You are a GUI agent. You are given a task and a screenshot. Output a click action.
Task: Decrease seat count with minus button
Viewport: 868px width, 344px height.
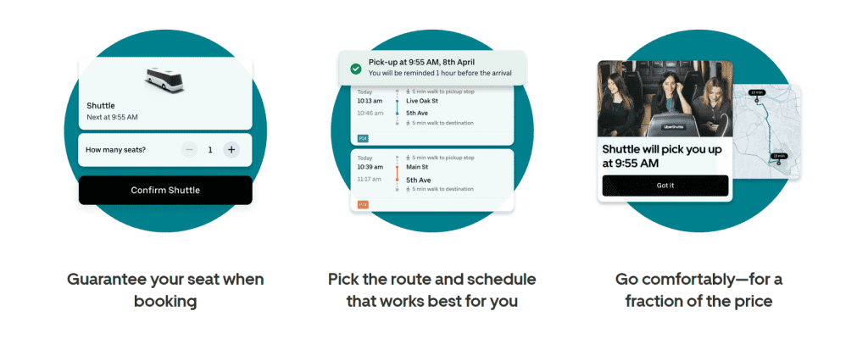[189, 149]
